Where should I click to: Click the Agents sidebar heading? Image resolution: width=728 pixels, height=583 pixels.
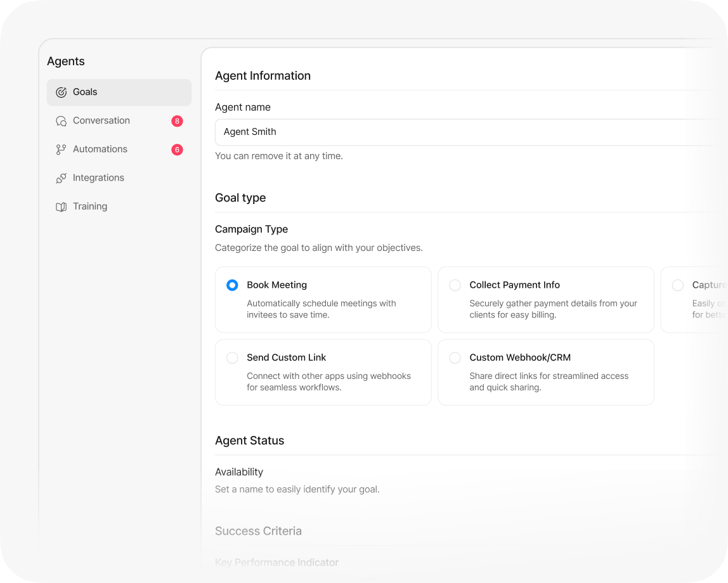(66, 61)
